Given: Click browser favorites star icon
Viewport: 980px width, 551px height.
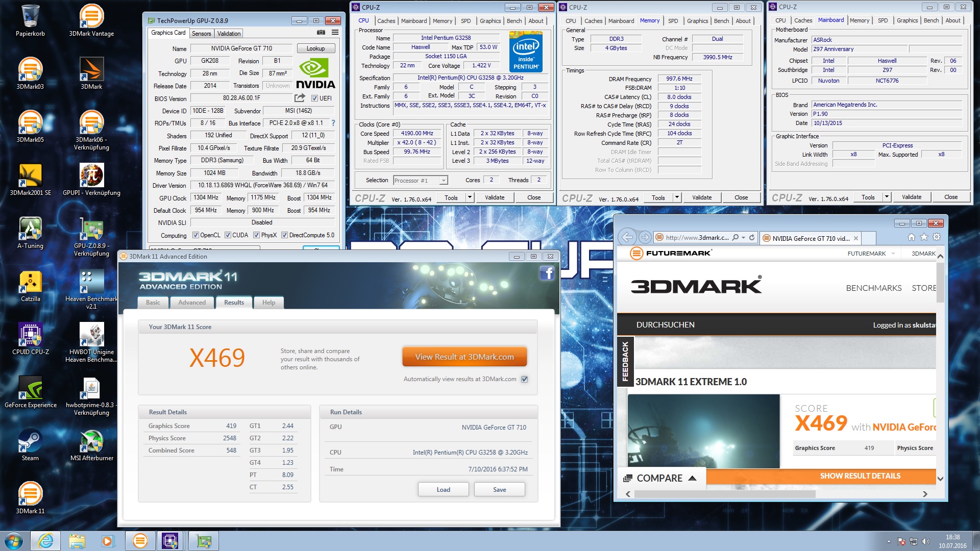Looking at the screenshot, I should pos(924,237).
